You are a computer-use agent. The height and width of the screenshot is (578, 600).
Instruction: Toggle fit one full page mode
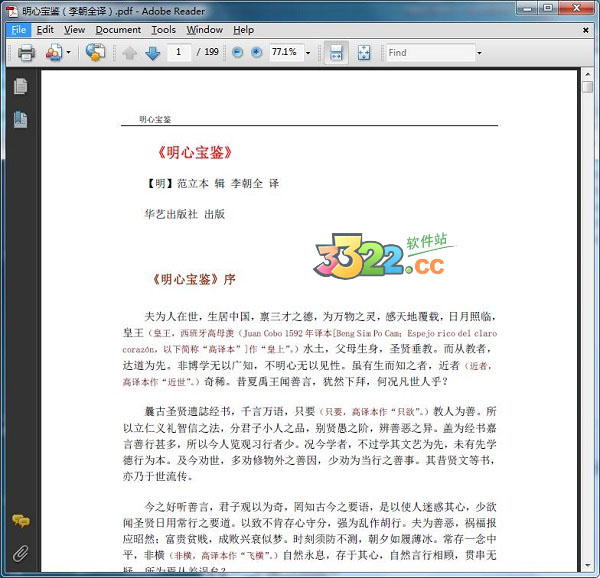364,52
